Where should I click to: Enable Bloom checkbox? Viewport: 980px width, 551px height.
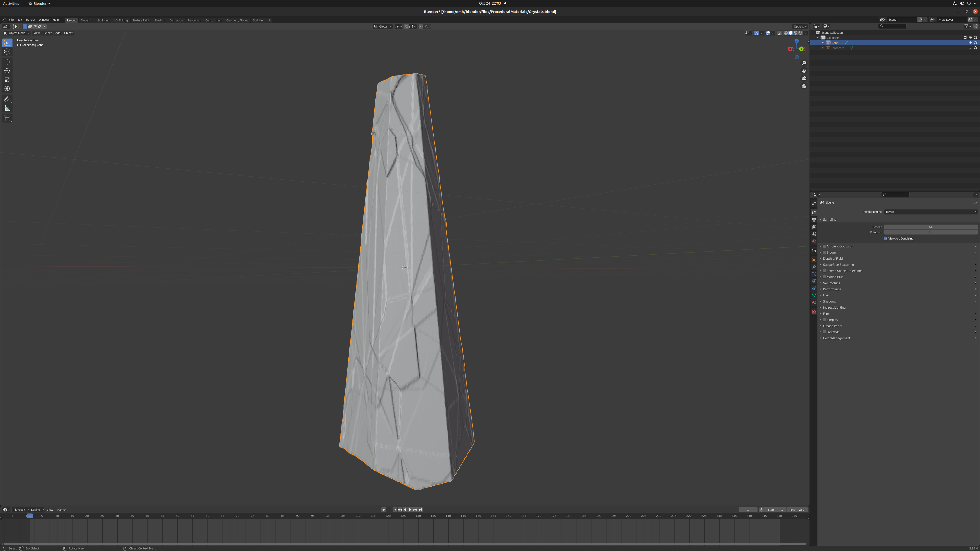coord(824,253)
